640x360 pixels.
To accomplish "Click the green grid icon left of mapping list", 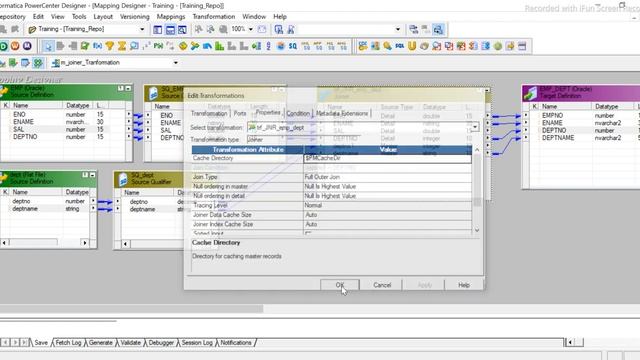I will click(38, 63).
